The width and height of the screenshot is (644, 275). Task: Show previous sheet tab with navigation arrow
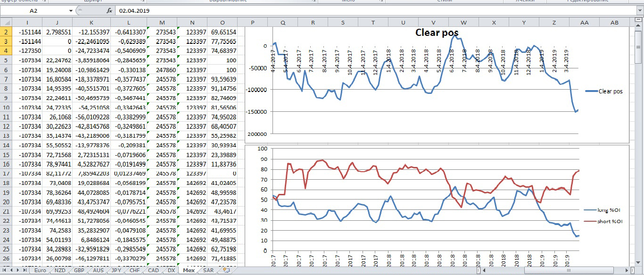[x=12, y=270]
